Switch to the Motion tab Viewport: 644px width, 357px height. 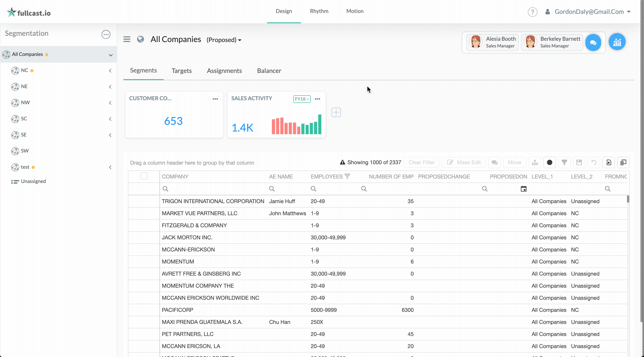pos(355,11)
